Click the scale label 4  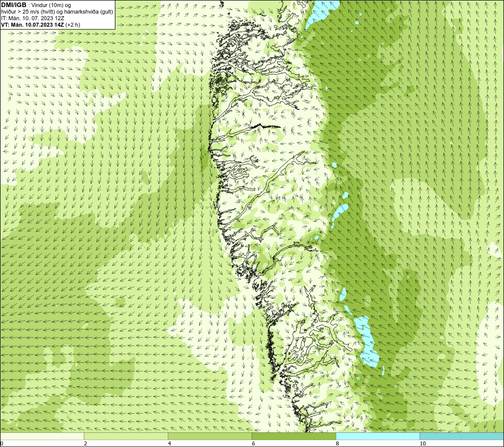click(169, 443)
